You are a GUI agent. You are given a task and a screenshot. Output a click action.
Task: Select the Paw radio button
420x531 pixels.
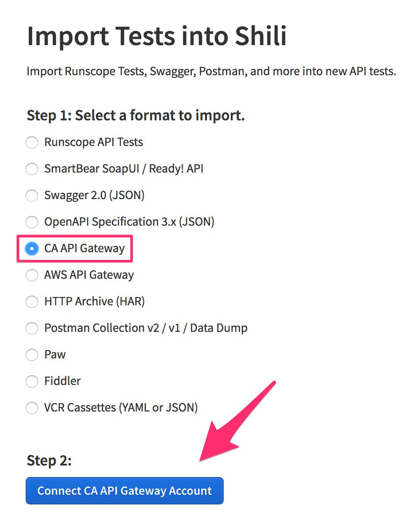click(x=32, y=355)
